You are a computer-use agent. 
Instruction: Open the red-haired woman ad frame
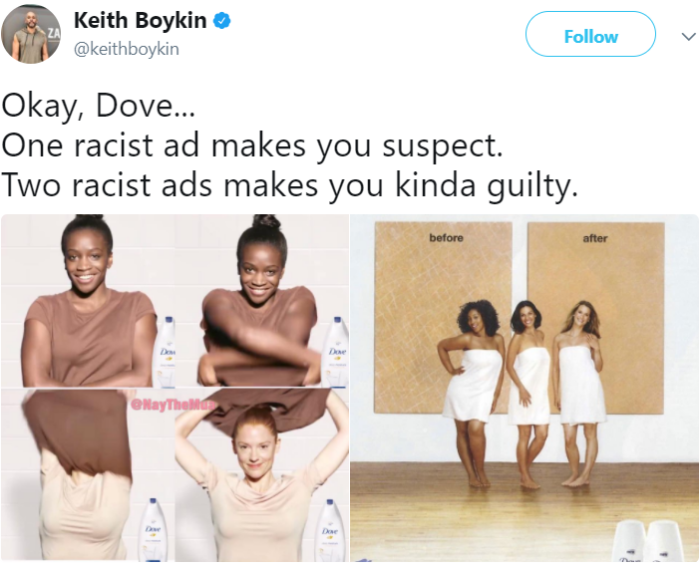coord(262,474)
